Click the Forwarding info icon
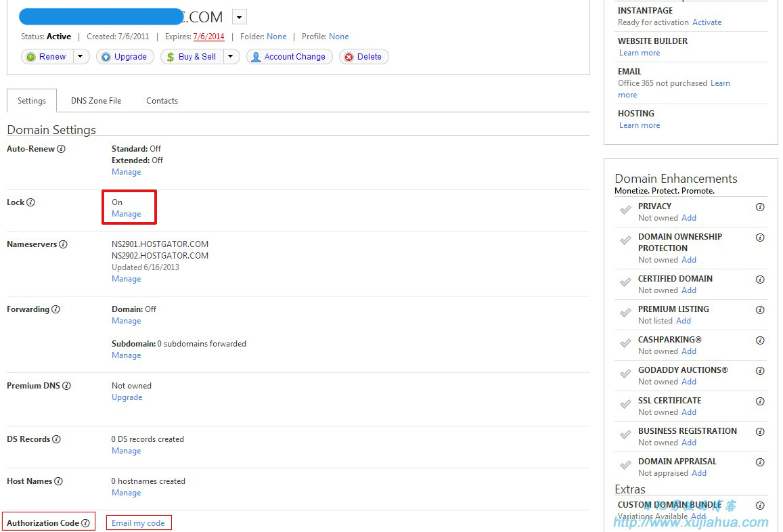The image size is (783, 532). 55,309
